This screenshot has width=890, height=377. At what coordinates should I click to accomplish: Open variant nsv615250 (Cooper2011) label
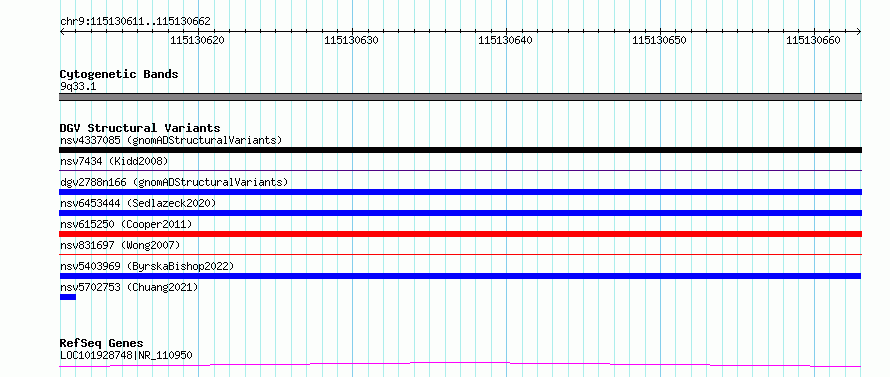[126, 224]
